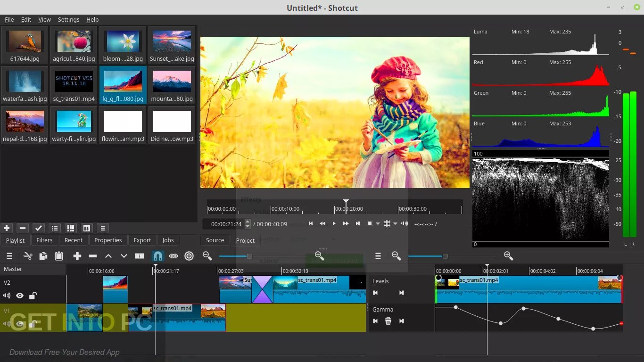Go to previous Gamma keyframe
The image size is (644, 362).
point(376,321)
